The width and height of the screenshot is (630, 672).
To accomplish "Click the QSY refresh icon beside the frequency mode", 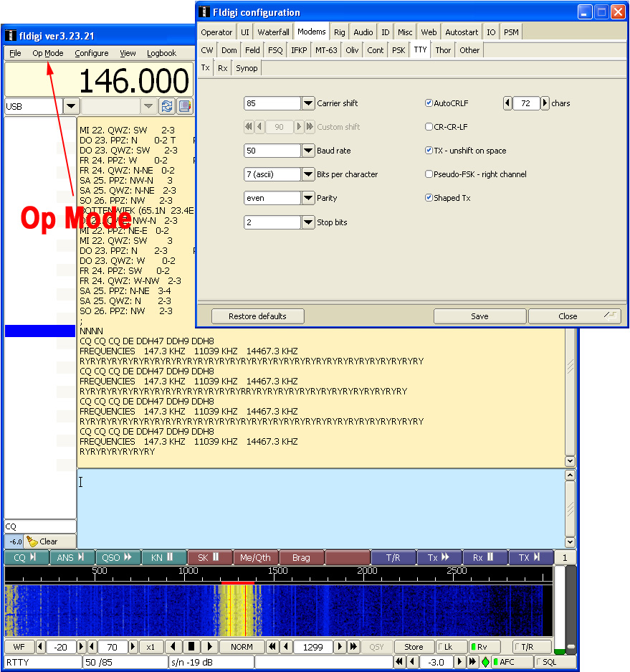I will pos(167,106).
